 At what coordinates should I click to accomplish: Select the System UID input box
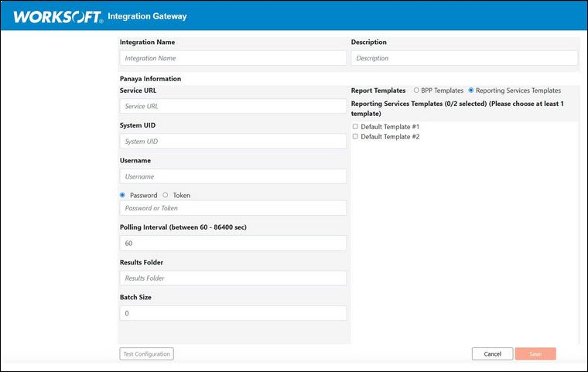tap(233, 142)
